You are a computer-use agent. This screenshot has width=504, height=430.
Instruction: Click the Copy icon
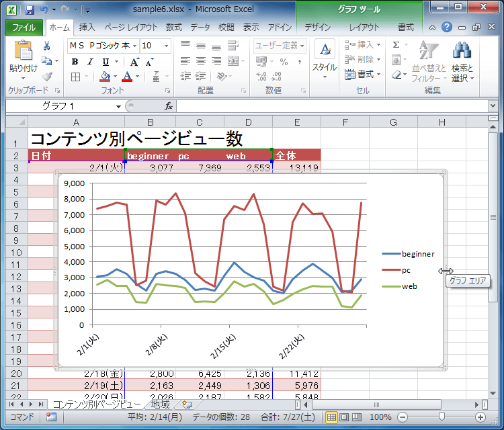[x=47, y=60]
